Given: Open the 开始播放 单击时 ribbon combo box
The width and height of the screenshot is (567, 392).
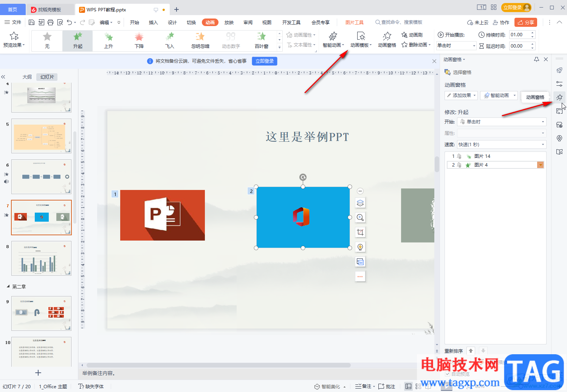Looking at the screenshot, I should [456, 46].
